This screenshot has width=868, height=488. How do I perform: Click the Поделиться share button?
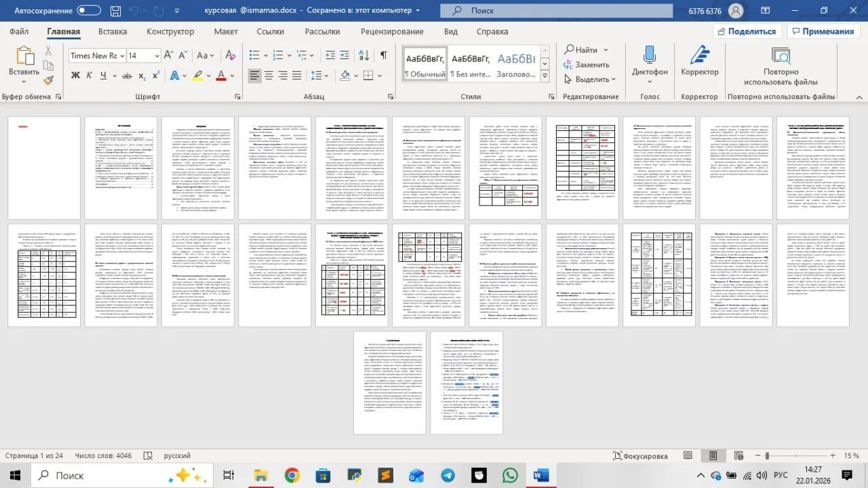pos(747,31)
